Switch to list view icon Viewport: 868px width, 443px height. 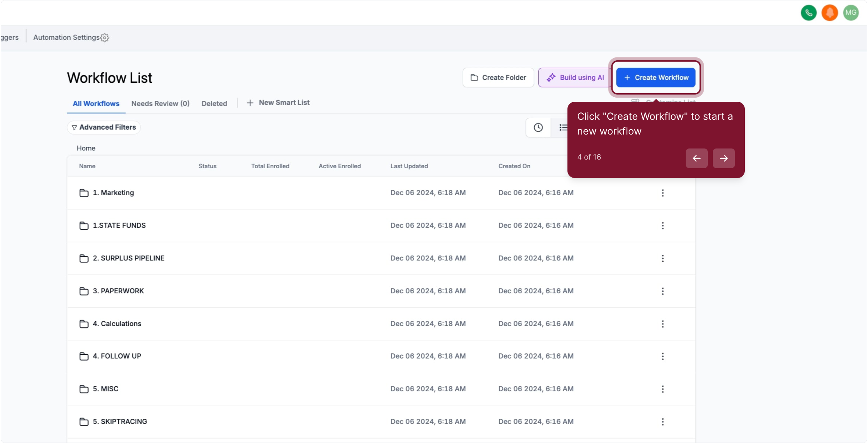point(563,128)
